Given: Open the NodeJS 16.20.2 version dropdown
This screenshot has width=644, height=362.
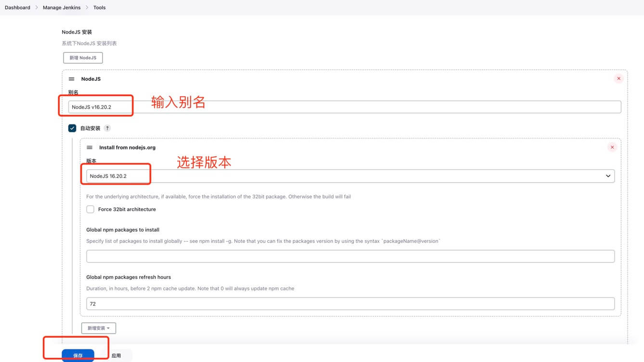Looking at the screenshot, I should [350, 176].
